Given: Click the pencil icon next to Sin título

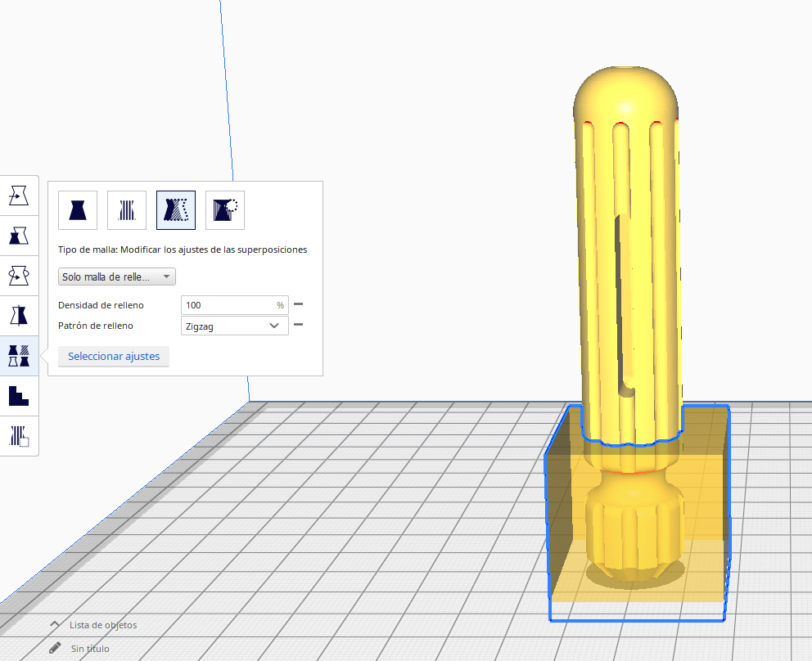Looking at the screenshot, I should tap(54, 648).
